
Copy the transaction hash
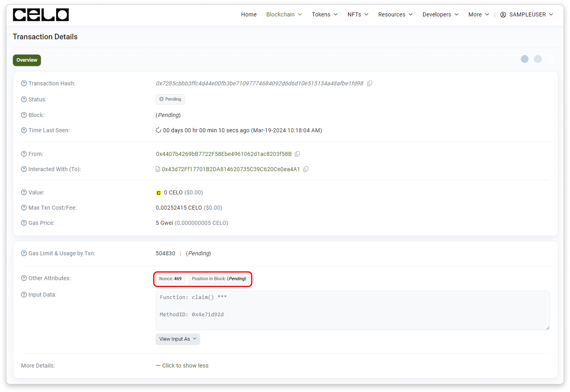pos(369,84)
